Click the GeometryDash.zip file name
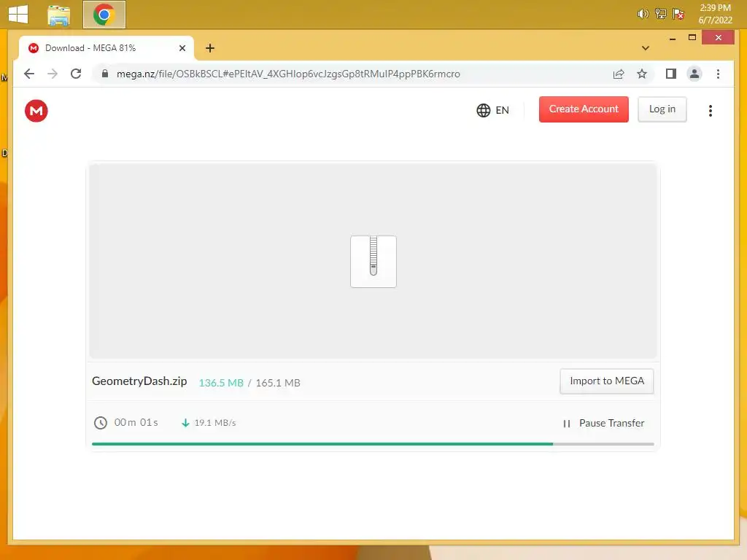Viewport: 747px width, 560px height. [x=139, y=381]
